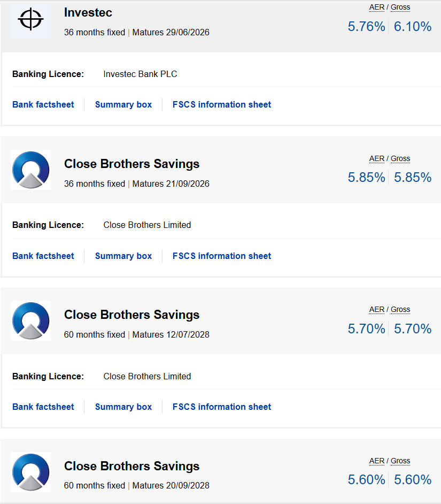441x504 pixels.
Task: Click Close Brothers logo for 20/09/2028 account
Action: tap(30, 471)
